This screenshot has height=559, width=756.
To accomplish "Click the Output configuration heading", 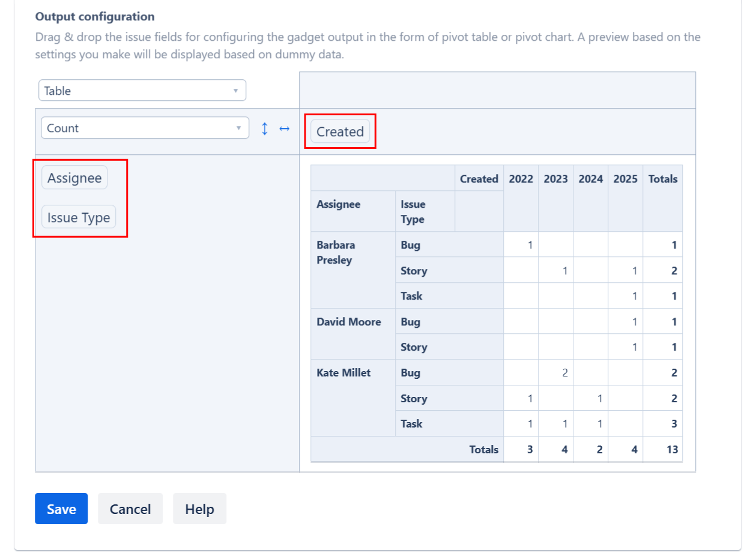I will 95,16.
